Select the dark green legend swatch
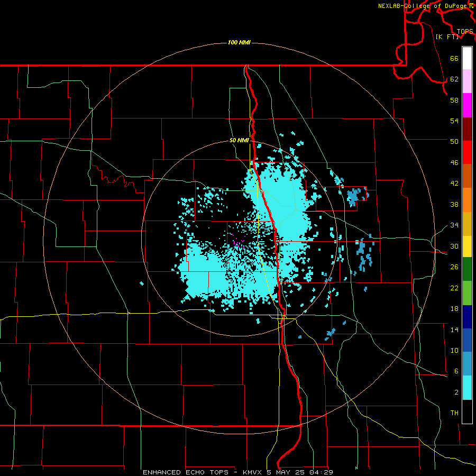The height and width of the screenshot is (476, 476). pyautogui.click(x=467, y=269)
